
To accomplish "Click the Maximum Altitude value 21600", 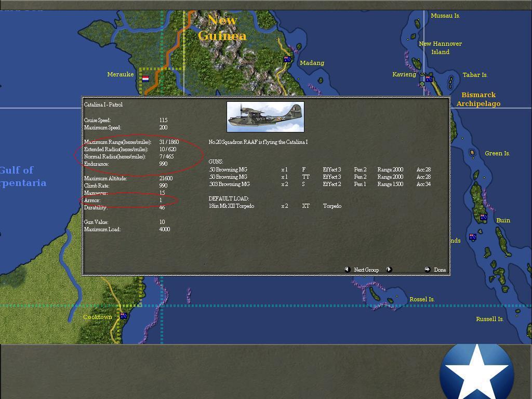I will click(166, 179).
